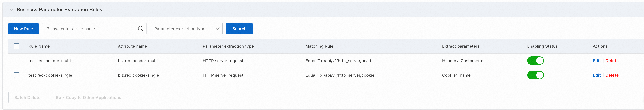644x110 pixels.
Task: Click the magnifier search icon
Action: coord(141,29)
